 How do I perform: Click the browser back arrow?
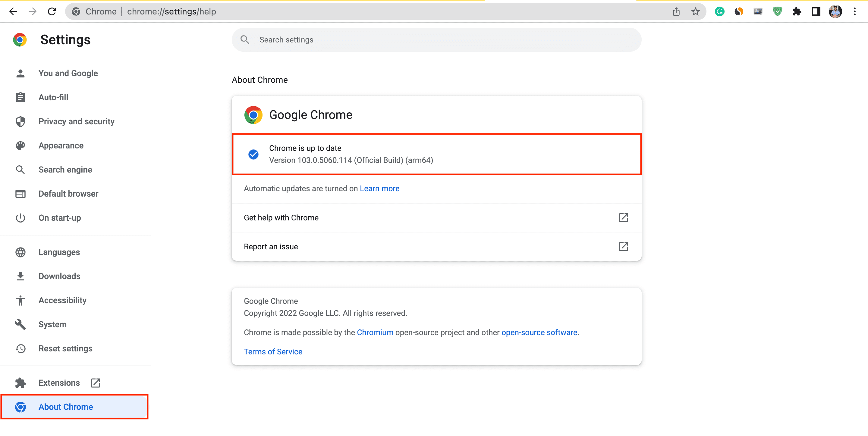(x=13, y=11)
